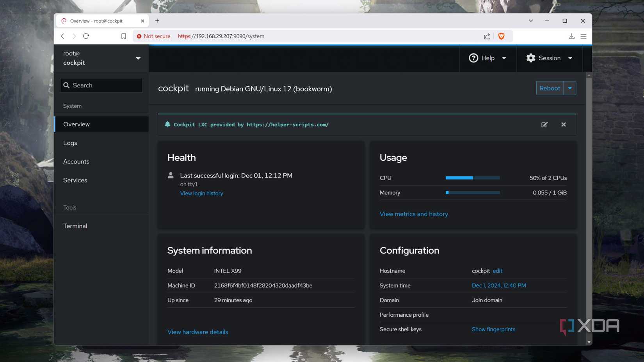
Task: Click the Brave Shields icon in address bar
Action: click(x=501, y=36)
